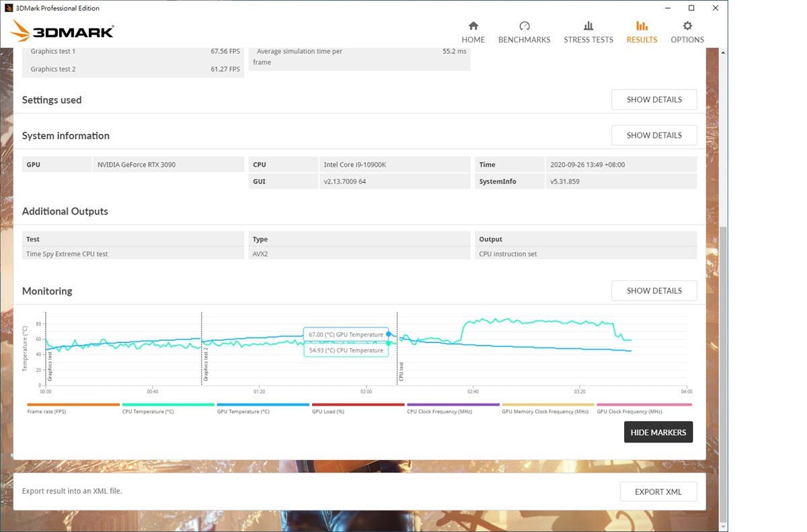This screenshot has width=807, height=532.
Task: Click the CPU Temperature 54.93 tooltip
Action: click(x=346, y=350)
